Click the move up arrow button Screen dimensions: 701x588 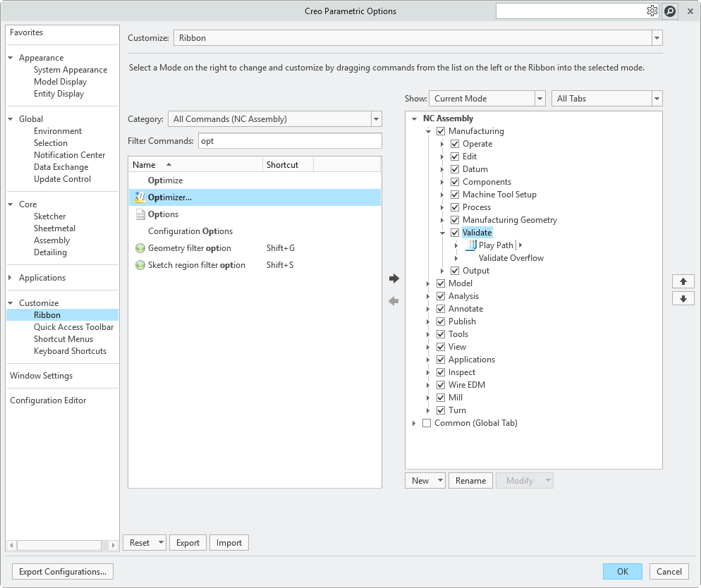683,281
